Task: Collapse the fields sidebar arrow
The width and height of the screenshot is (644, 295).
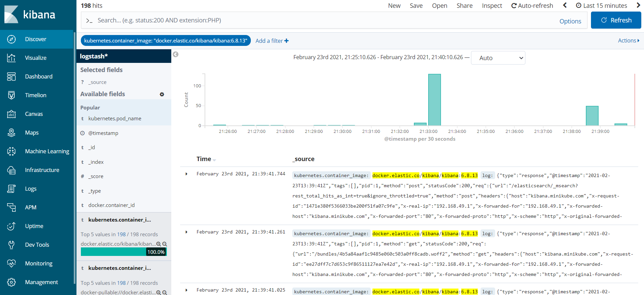Action: click(x=175, y=54)
